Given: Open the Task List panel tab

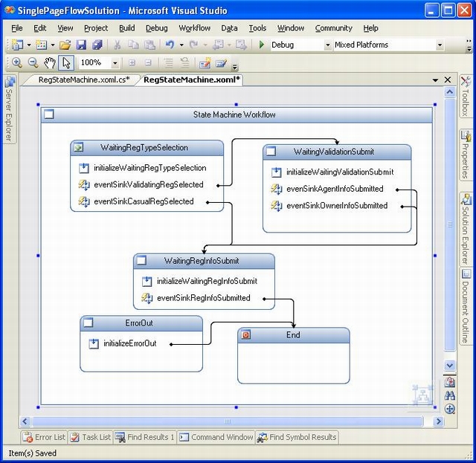Looking at the screenshot, I should [91, 437].
